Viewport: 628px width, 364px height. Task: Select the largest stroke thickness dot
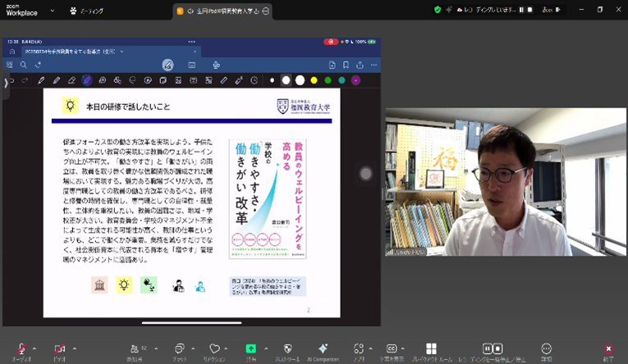(x=300, y=80)
